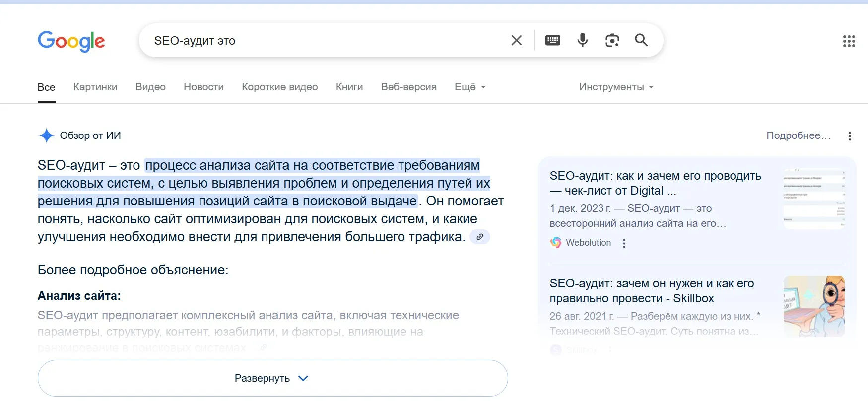868x406 pixels.
Task: Click the snippet date '26 авг. 2021 г.'
Action: click(582, 316)
